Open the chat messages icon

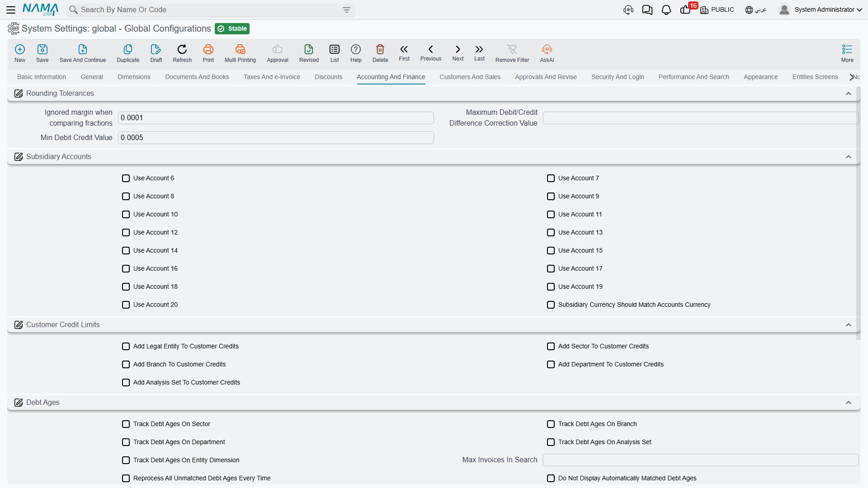pyautogui.click(x=647, y=10)
